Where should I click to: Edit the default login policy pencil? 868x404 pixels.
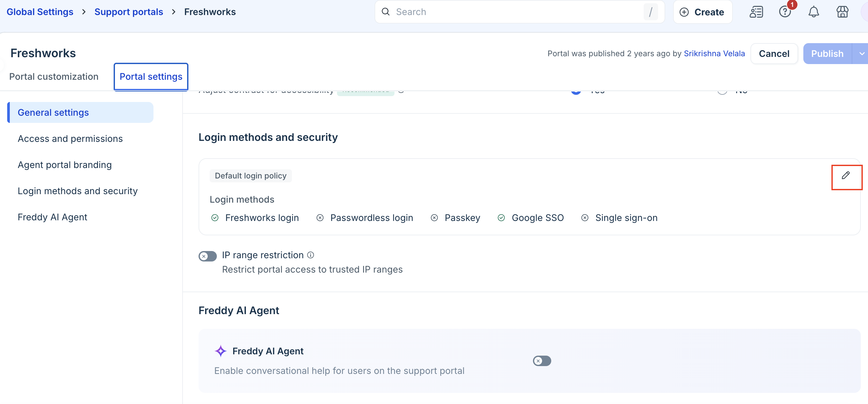(x=846, y=175)
